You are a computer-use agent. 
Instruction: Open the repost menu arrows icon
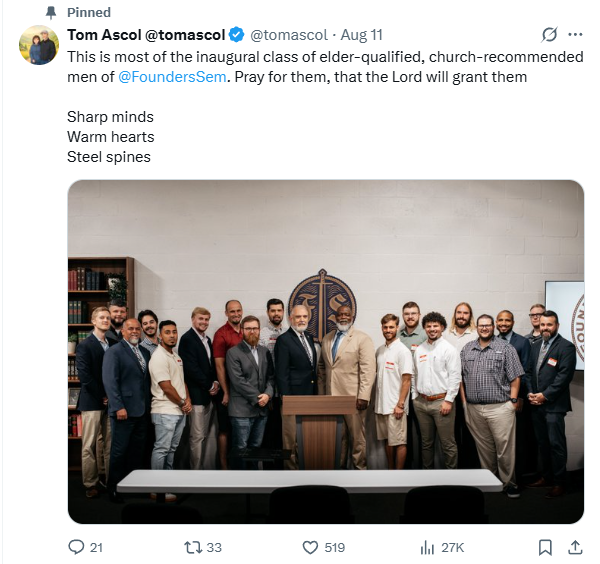point(193,547)
